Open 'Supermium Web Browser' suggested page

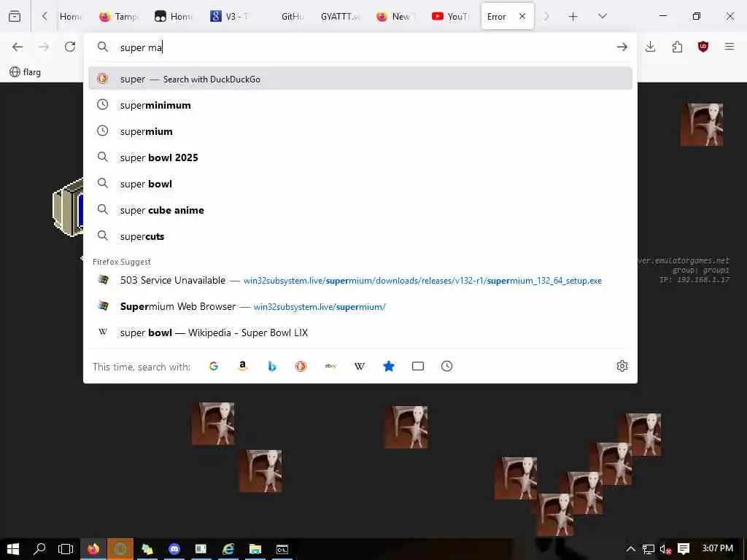[x=360, y=306]
